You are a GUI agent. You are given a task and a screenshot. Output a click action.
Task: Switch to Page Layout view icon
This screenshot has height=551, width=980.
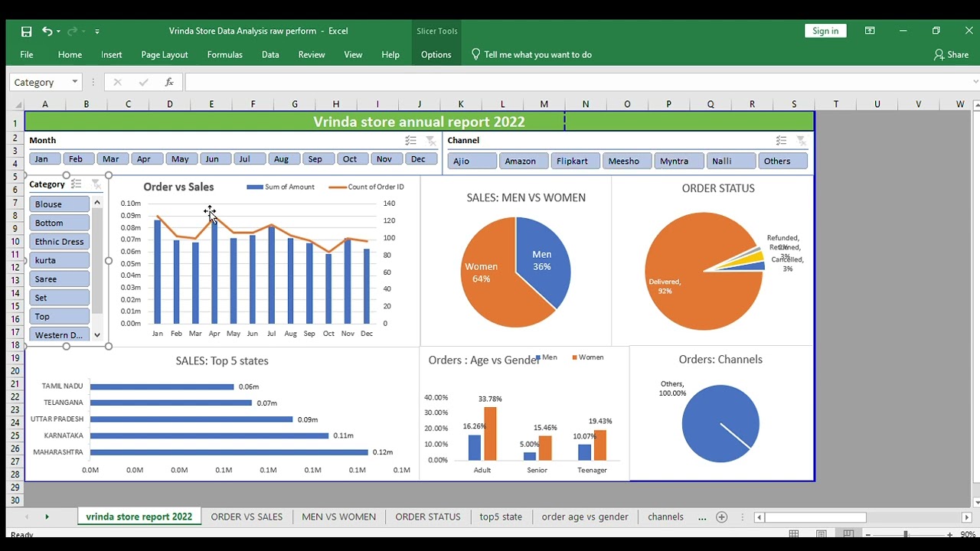click(821, 534)
